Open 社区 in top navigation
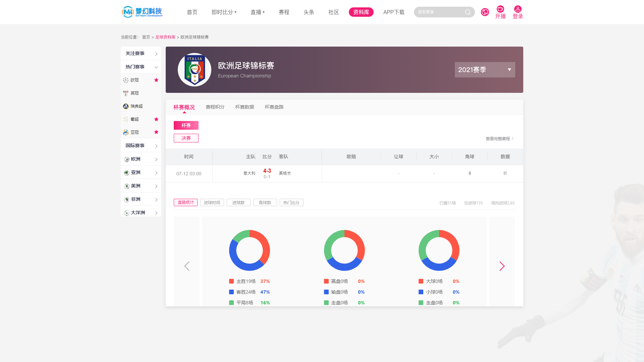Viewport: 644px width, 362px height. coord(334,12)
